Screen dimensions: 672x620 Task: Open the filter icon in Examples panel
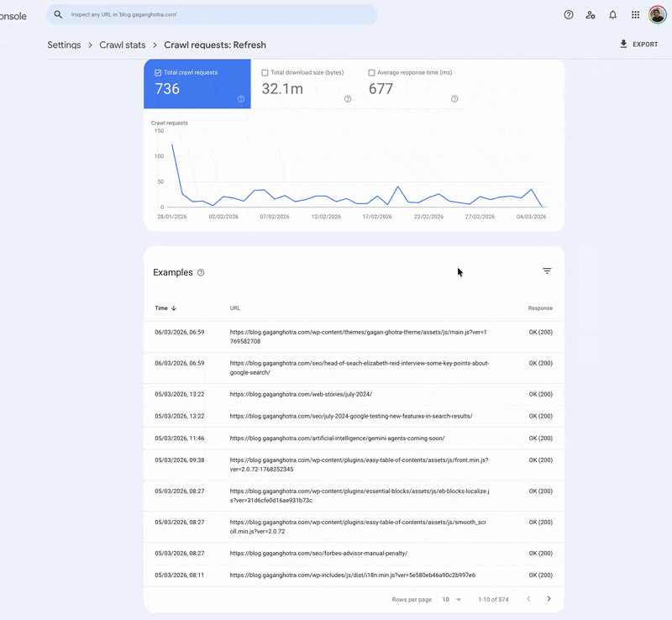pos(547,271)
